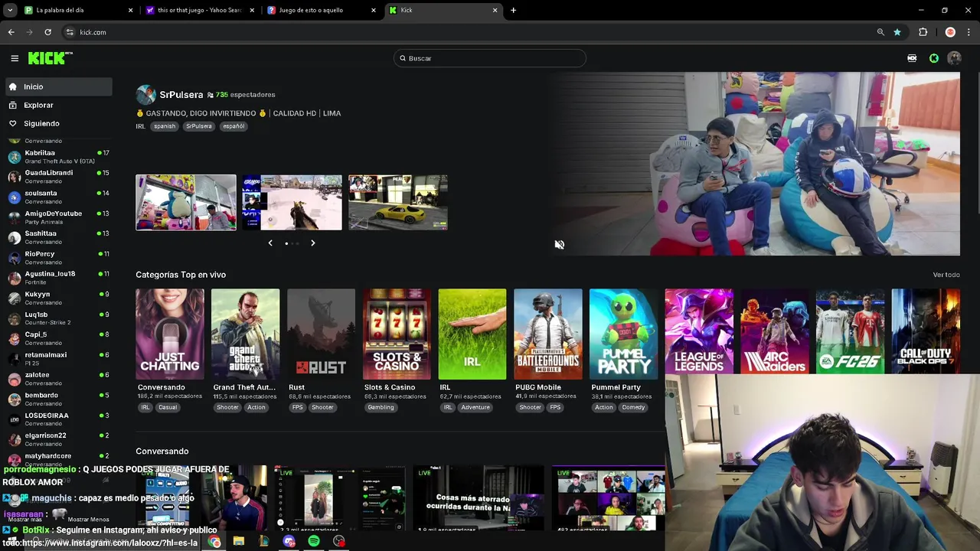The width and height of the screenshot is (980, 551).
Task: Open a new browser tab with plus button
Action: (513, 10)
